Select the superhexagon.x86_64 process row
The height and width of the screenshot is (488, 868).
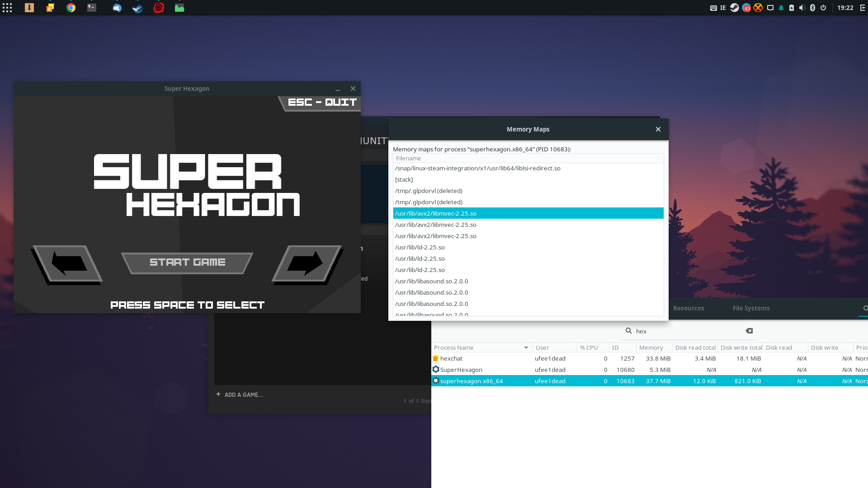650,381
